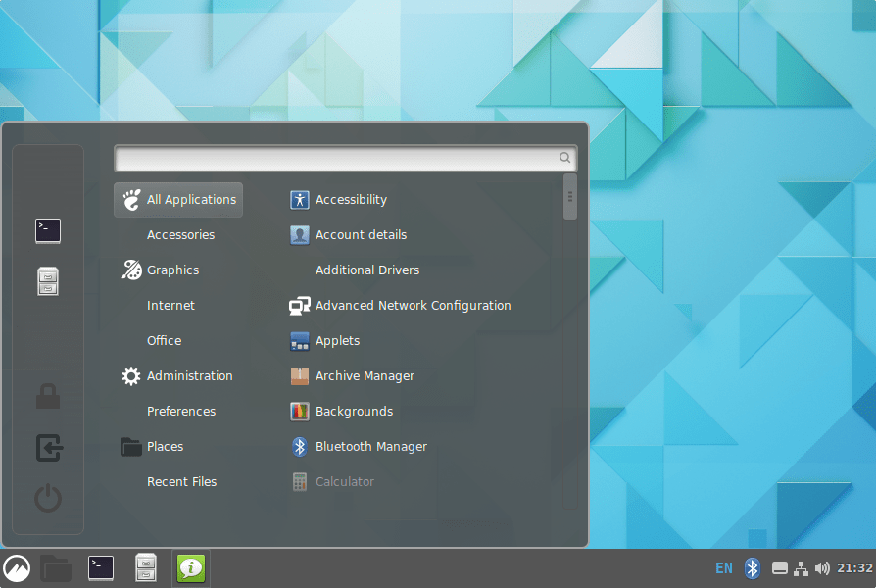Open the file cabinet icon in menu sidebar
This screenshot has width=876, height=588.
click(x=48, y=281)
